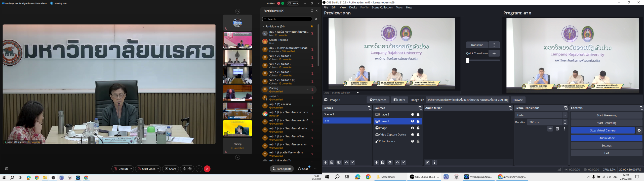Expand Unmute audio options arrow
Viewport: 644px width, 181px height.
(x=131, y=169)
